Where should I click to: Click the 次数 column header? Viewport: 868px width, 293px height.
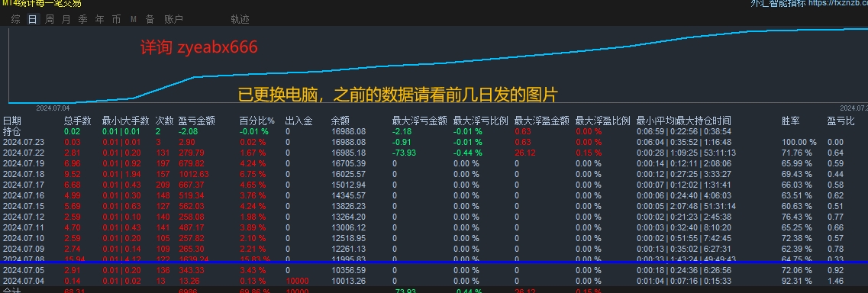click(x=164, y=121)
